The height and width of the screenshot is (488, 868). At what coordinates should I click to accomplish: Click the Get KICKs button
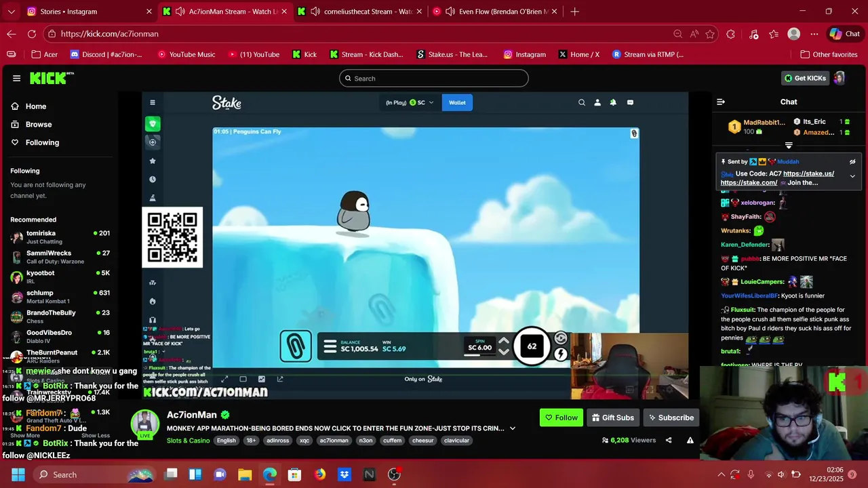click(x=805, y=78)
